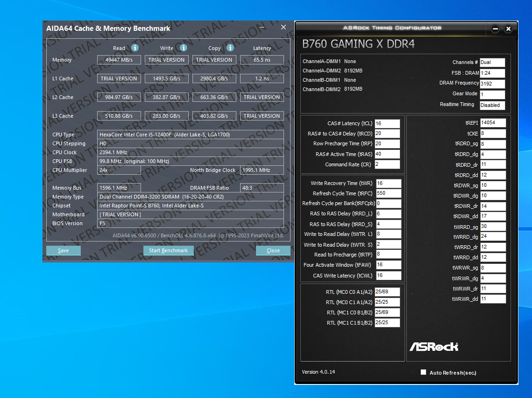Click the Channels # field showing Dual
The width and height of the screenshot is (532, 398).
tap(492, 63)
